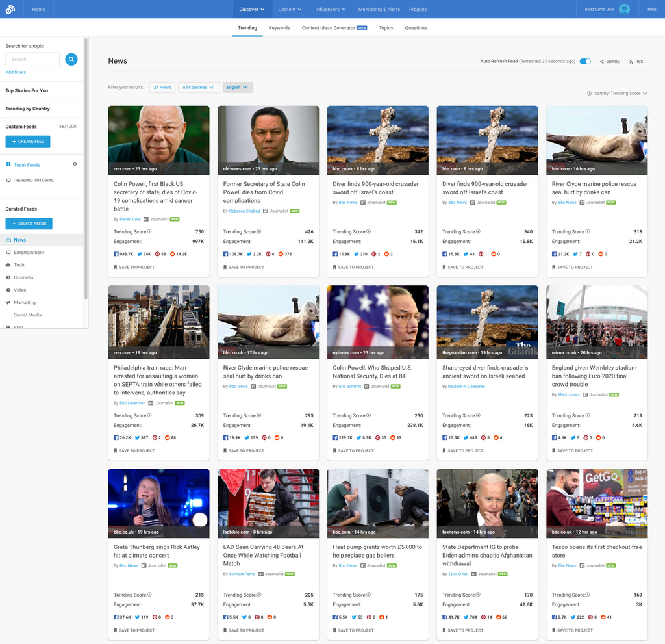Viewport: 665px width, 644px height.
Task: Click the topic search input field
Action: tap(32, 59)
